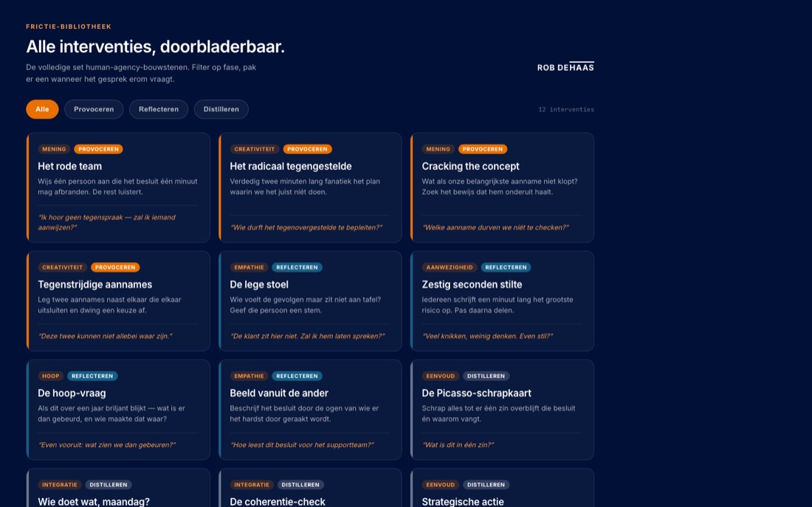Click quote 'Hoe leest dit besluit voor het supportteam?'
Viewport: 812px width, 507px height.
pyautogui.click(x=302, y=445)
